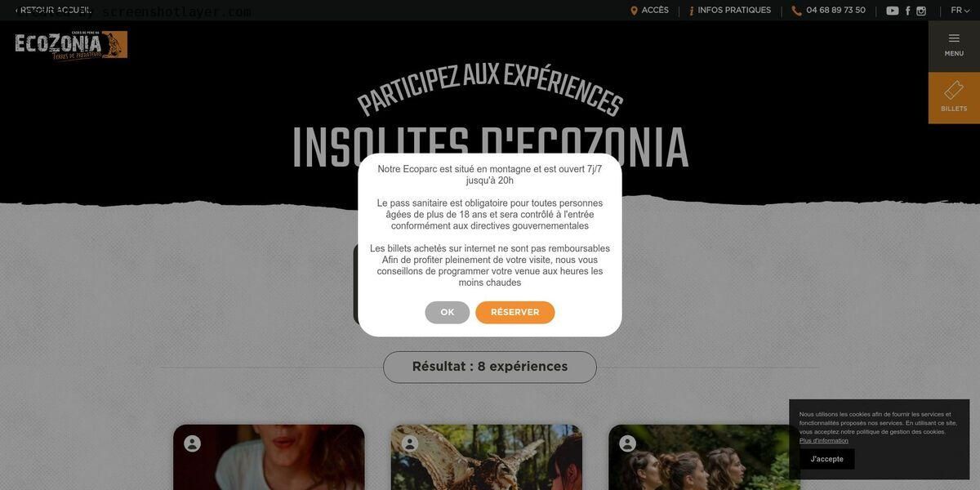Dismiss the popup with the OK button
980x490 pixels.
point(448,313)
